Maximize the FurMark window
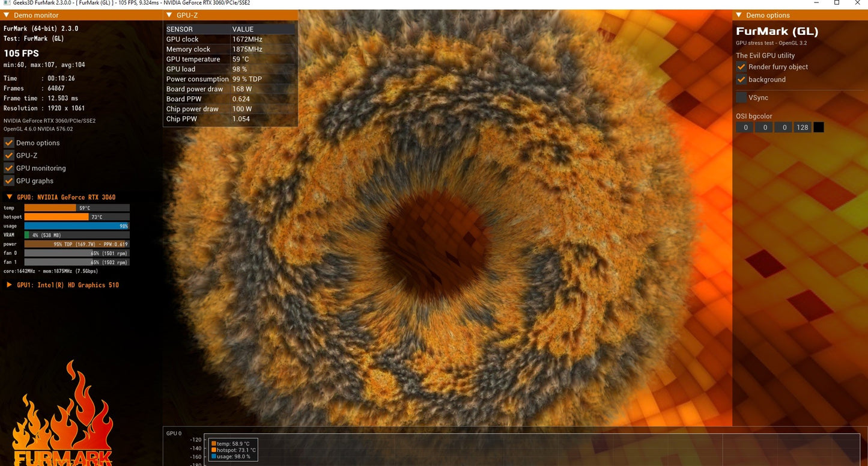868x466 pixels. 837,3
